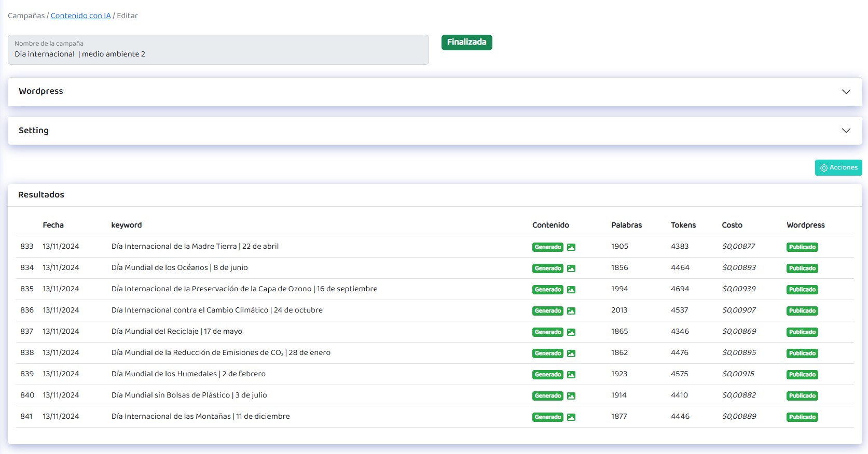Open image icon in row 833
The height and width of the screenshot is (454, 868).
pyautogui.click(x=571, y=247)
